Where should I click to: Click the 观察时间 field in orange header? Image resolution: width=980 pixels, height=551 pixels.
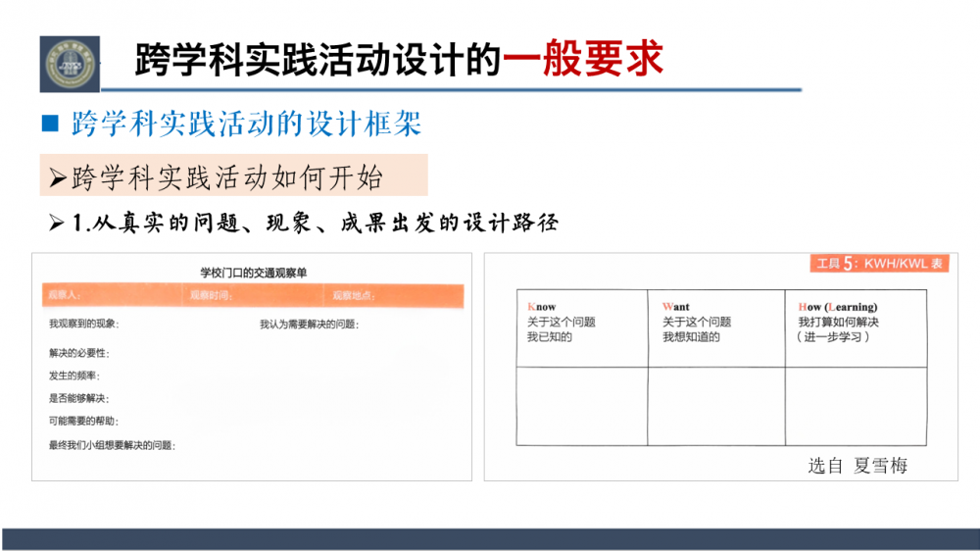point(210,295)
